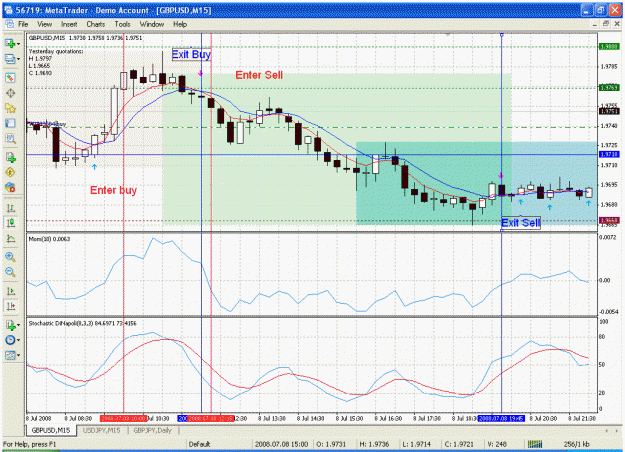This screenshot has width=625, height=452.
Task: Launch MetaEditor with the yellow diamond icon
Action: (x=10, y=172)
